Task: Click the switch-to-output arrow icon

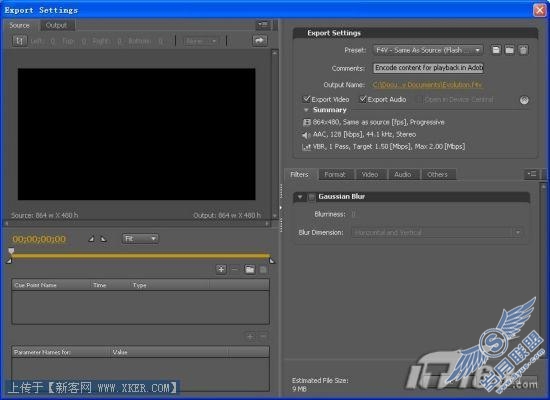Action: coord(260,41)
